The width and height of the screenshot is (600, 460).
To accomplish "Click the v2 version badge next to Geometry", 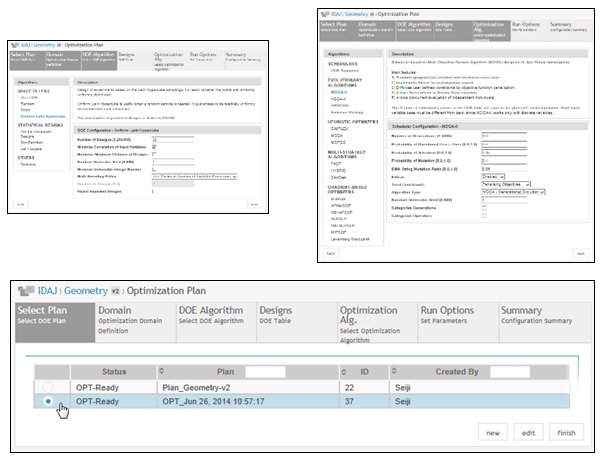I will 115,291.
